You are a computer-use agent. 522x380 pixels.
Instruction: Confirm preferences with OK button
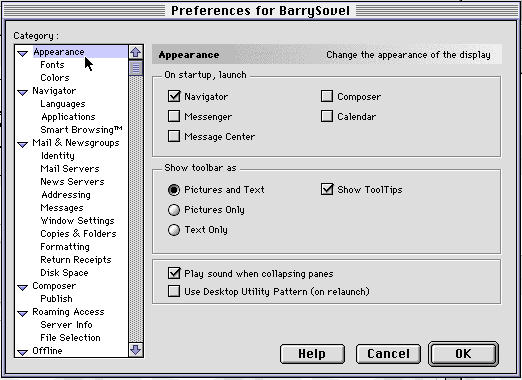[463, 354]
